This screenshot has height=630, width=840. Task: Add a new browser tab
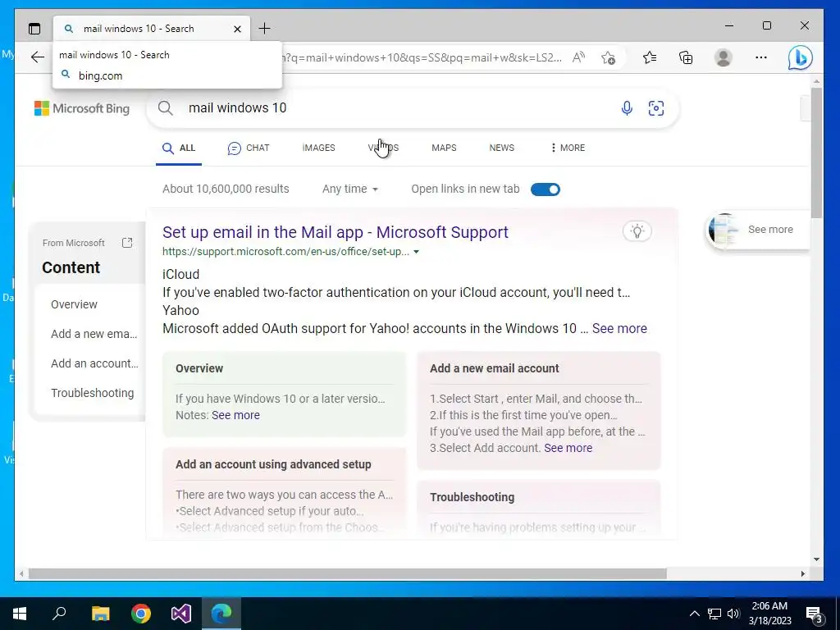click(x=265, y=29)
